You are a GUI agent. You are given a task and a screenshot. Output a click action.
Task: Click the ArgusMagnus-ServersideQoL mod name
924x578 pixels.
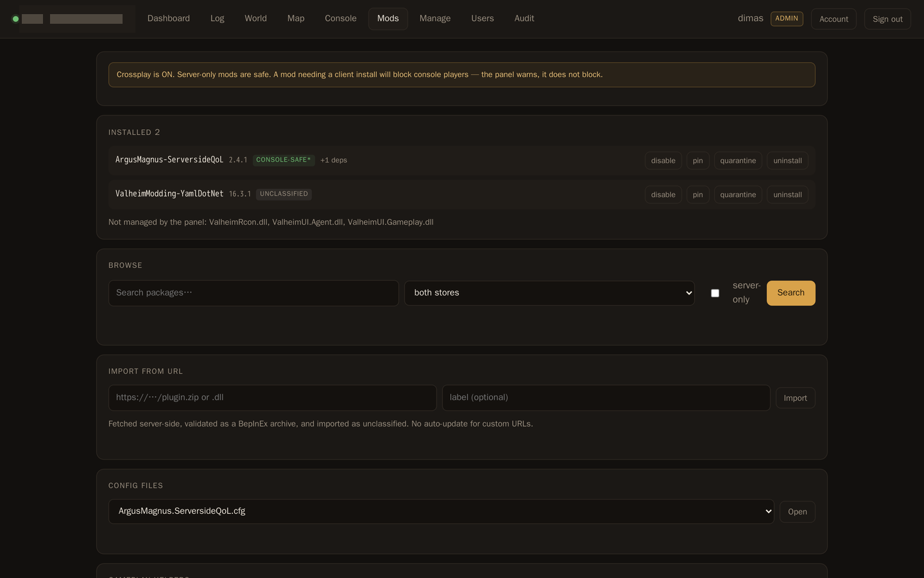coord(169,160)
